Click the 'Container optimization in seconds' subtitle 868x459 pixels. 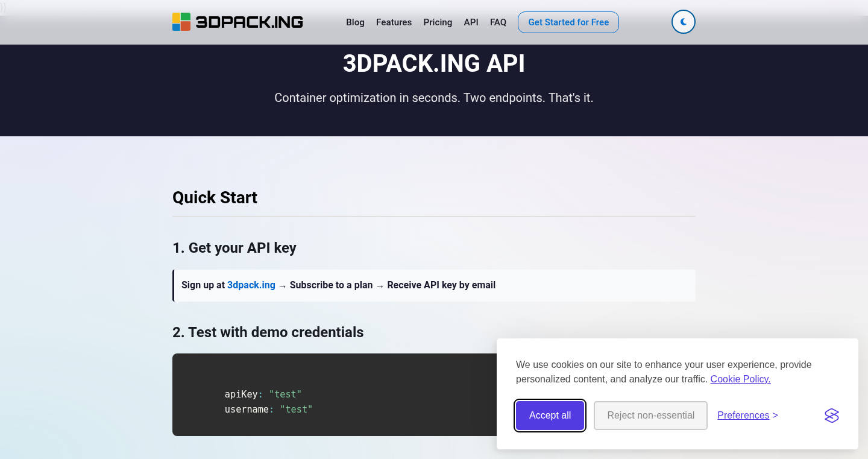434,98
